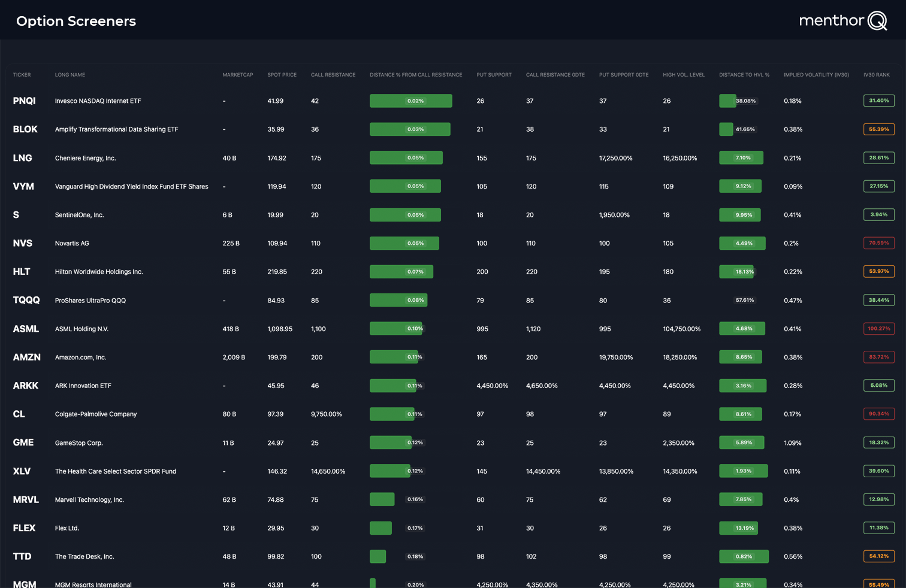Click the MenthorQ logo
The image size is (906, 588).
click(843, 21)
